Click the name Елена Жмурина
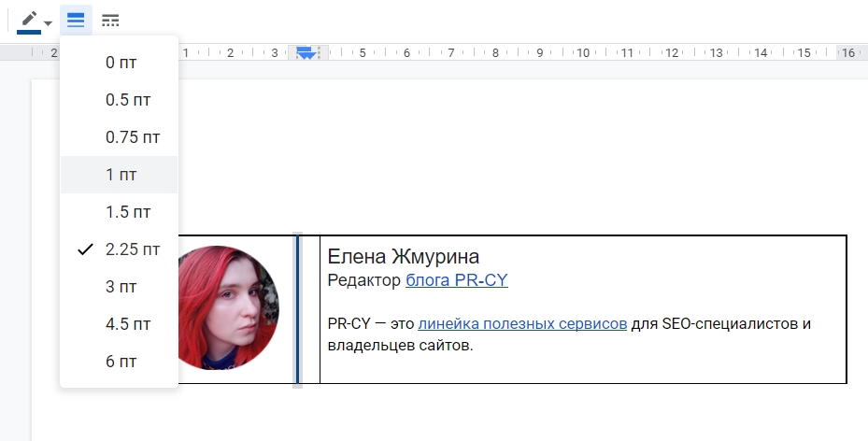This screenshot has width=868, height=441. [404, 257]
